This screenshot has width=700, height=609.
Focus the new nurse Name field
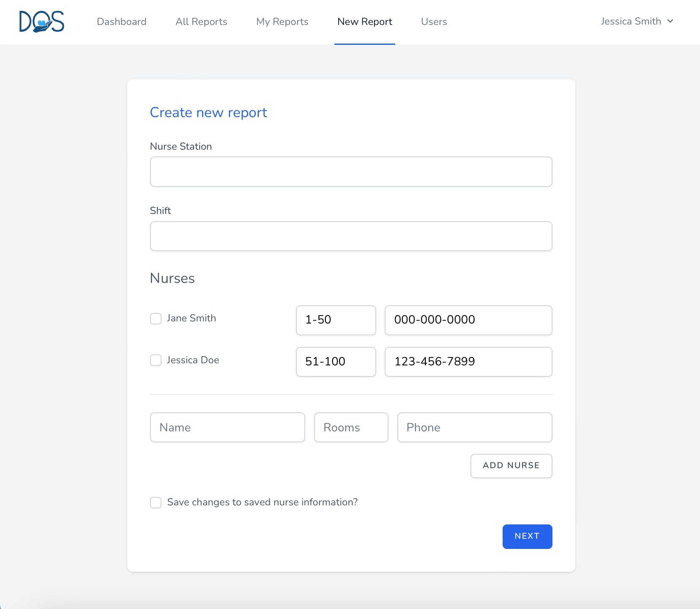tap(227, 428)
